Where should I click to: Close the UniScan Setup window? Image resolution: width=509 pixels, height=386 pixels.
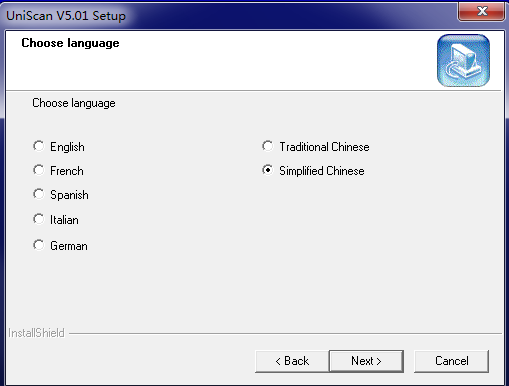pyautogui.click(x=481, y=11)
